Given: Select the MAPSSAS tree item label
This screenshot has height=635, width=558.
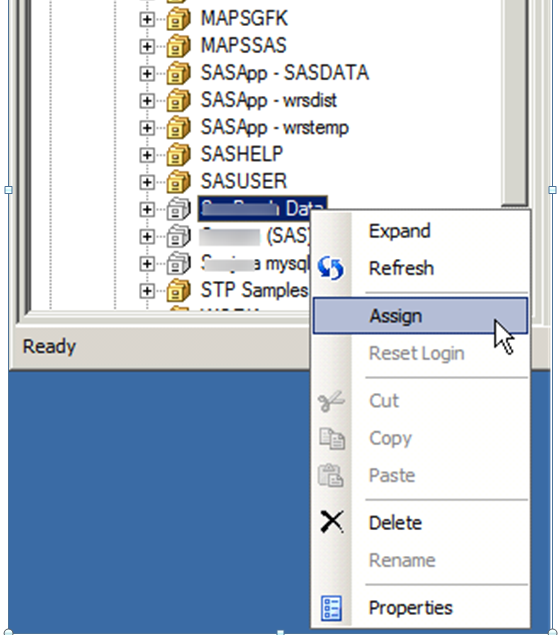Looking at the screenshot, I should coord(244,45).
